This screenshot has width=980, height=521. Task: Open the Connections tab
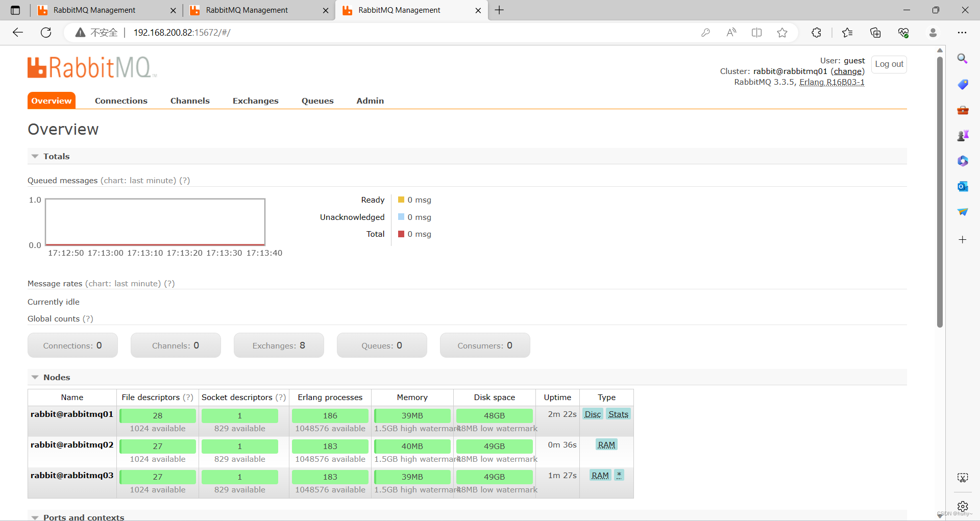[x=121, y=101]
